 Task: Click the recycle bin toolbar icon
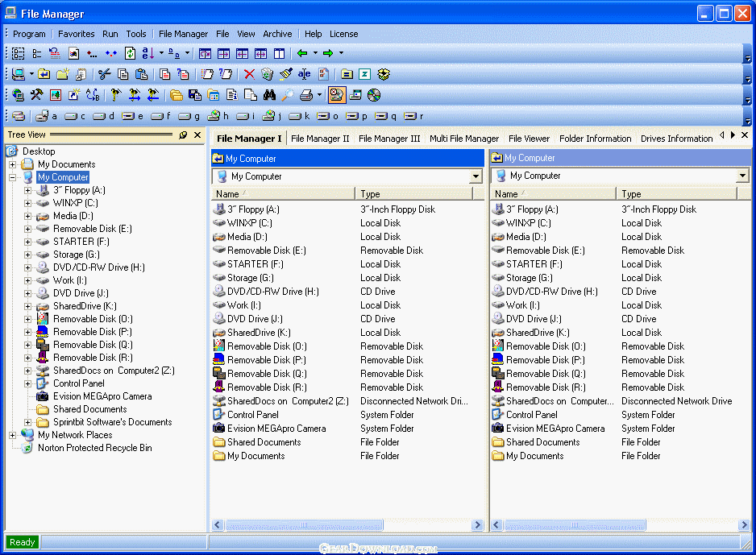tap(267, 74)
